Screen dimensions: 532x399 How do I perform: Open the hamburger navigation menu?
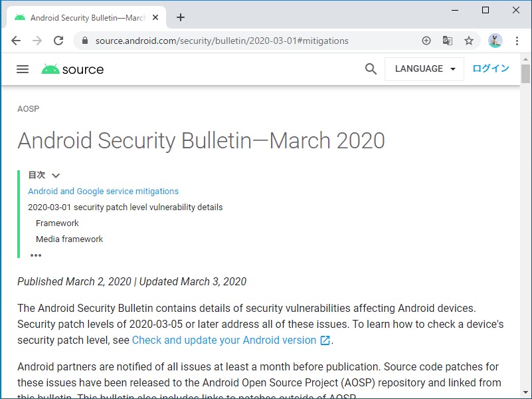click(23, 69)
